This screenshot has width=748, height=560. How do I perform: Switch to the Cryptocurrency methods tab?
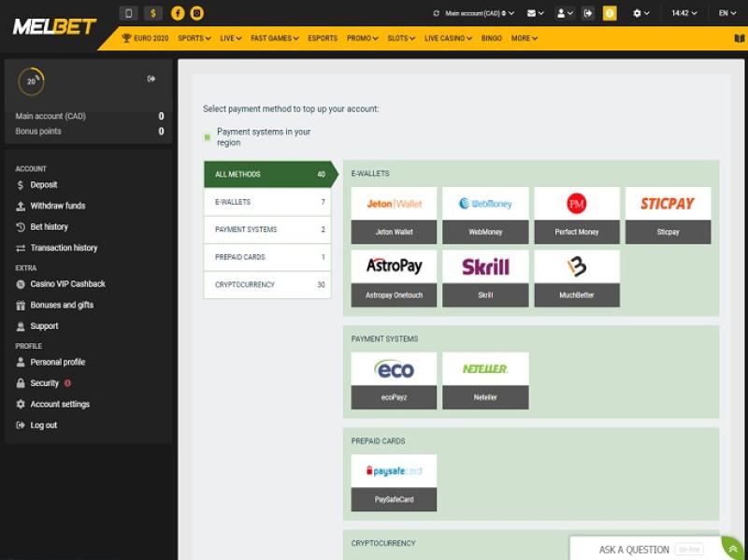click(266, 284)
